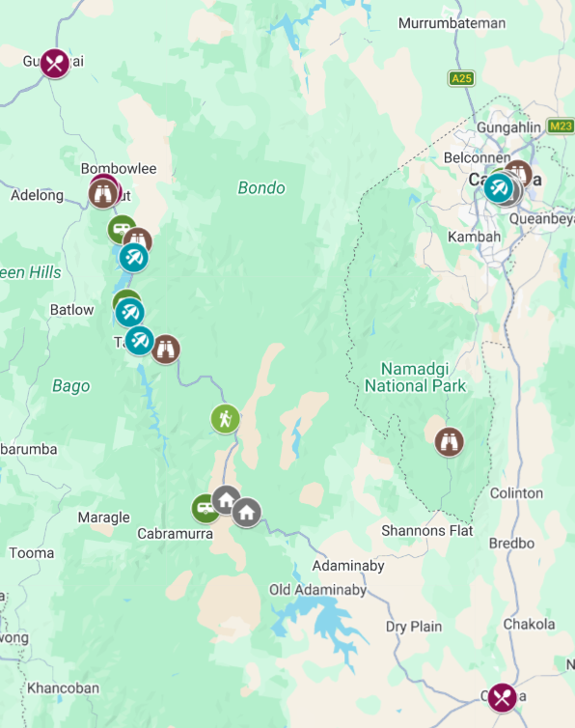Click the restaurant marker near Cooma
The height and width of the screenshot is (728, 575).
[502, 697]
